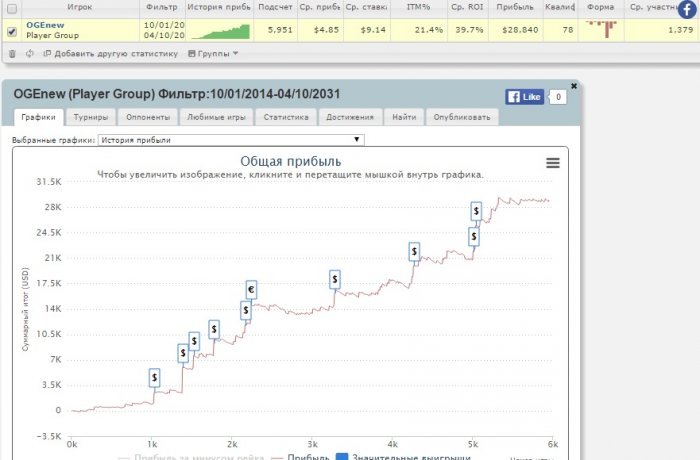Viewport: 700px width, 460px height.
Task: Select the Оппоненты tab
Action: coord(147,117)
